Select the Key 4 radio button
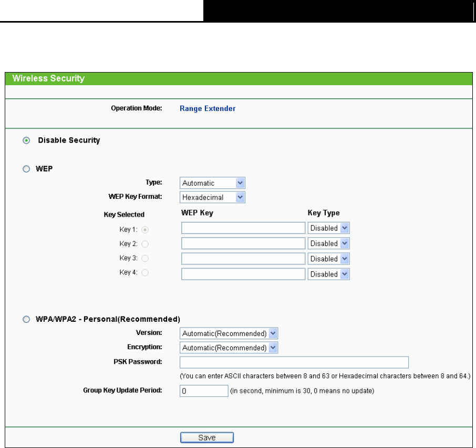This screenshot has width=476, height=448. (x=145, y=272)
